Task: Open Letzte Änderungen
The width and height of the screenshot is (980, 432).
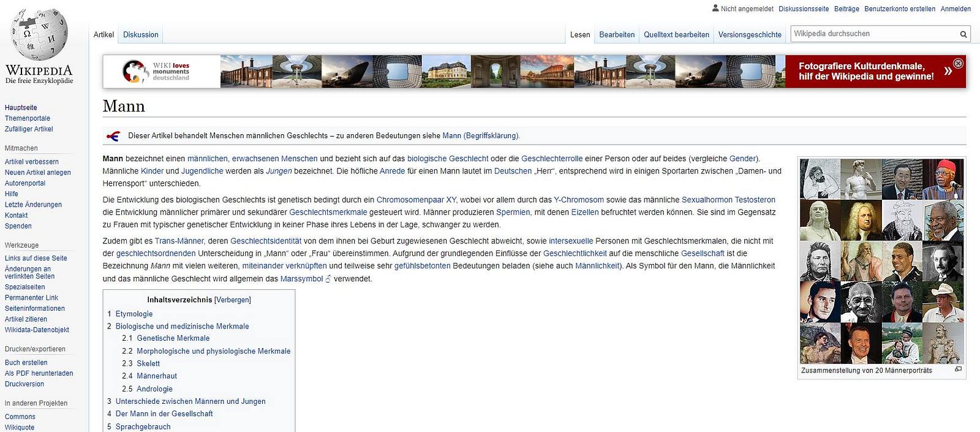Action: 33,205
